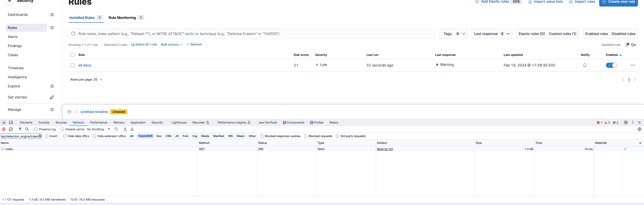
Task: Enable Preserve log checkbox
Action: click(x=36, y=129)
